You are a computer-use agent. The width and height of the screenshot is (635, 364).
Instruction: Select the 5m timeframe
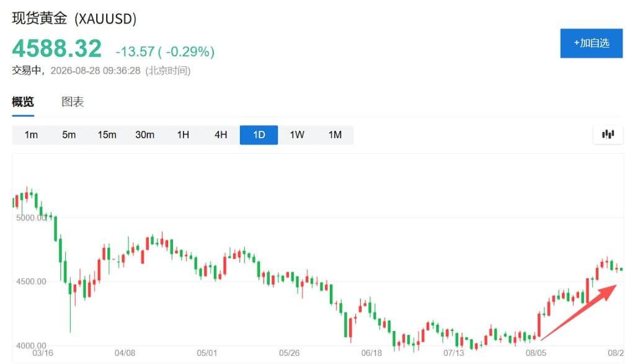pyautogui.click(x=69, y=135)
